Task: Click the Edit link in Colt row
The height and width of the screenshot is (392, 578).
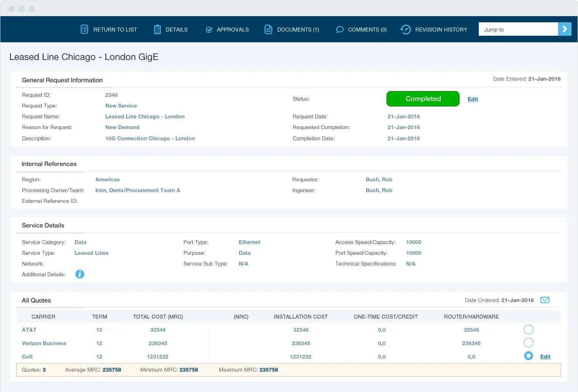Action: tap(545, 357)
